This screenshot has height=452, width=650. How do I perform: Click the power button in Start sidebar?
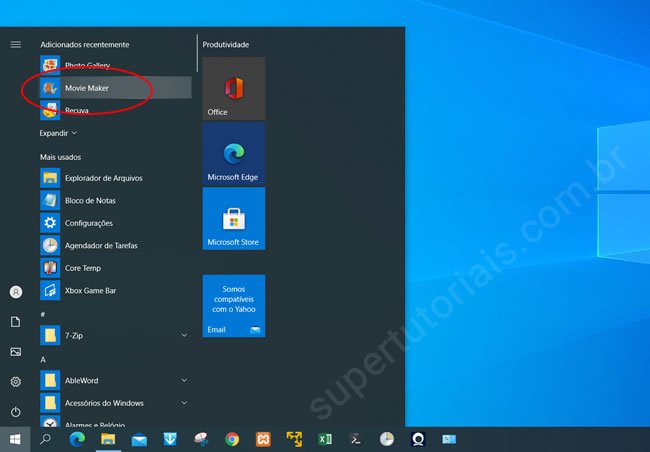coord(16,412)
